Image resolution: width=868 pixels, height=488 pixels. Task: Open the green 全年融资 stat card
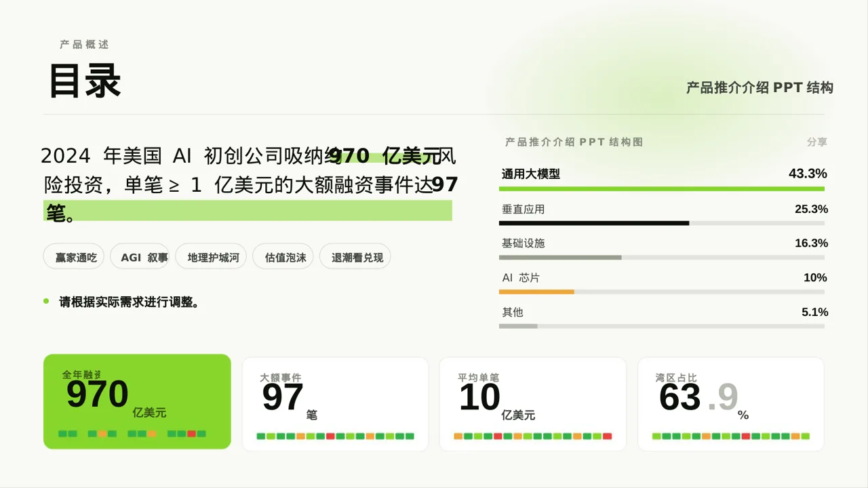point(137,401)
